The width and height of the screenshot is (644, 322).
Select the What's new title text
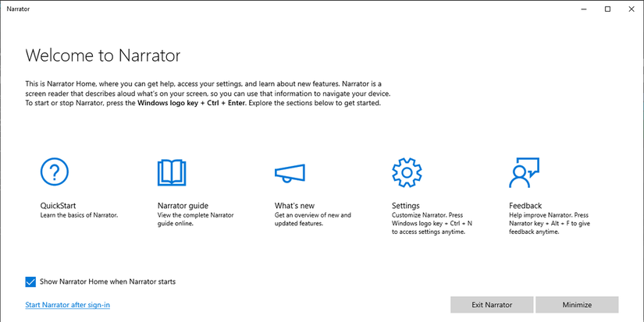[294, 206]
